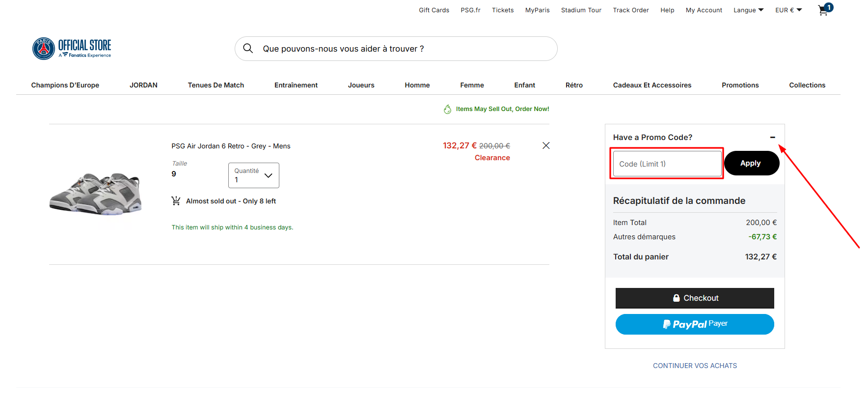Go to the PSG.fr link
Screen dimensions: 868x398
tap(470, 10)
